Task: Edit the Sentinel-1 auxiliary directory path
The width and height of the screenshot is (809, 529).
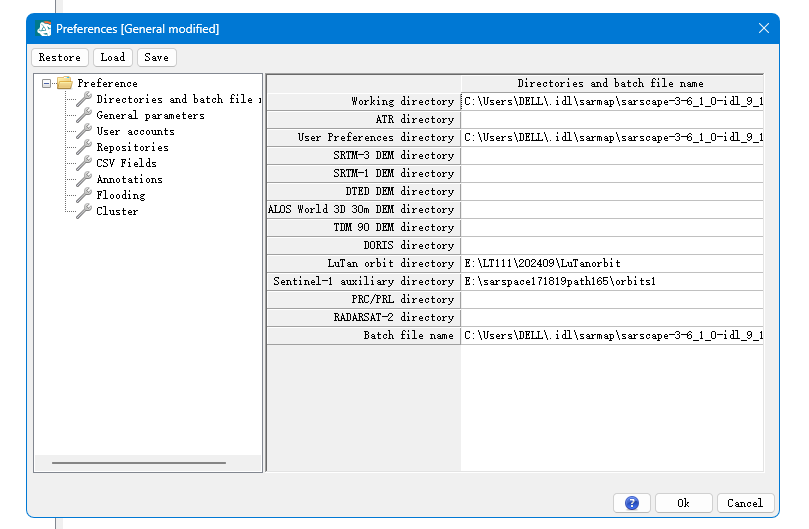Action: pos(612,282)
